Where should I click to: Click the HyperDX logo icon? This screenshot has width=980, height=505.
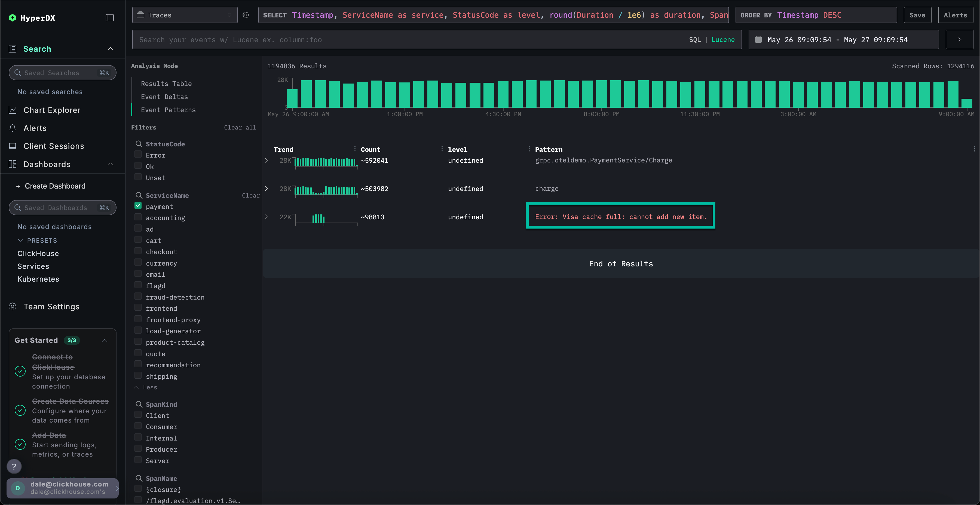tap(13, 18)
